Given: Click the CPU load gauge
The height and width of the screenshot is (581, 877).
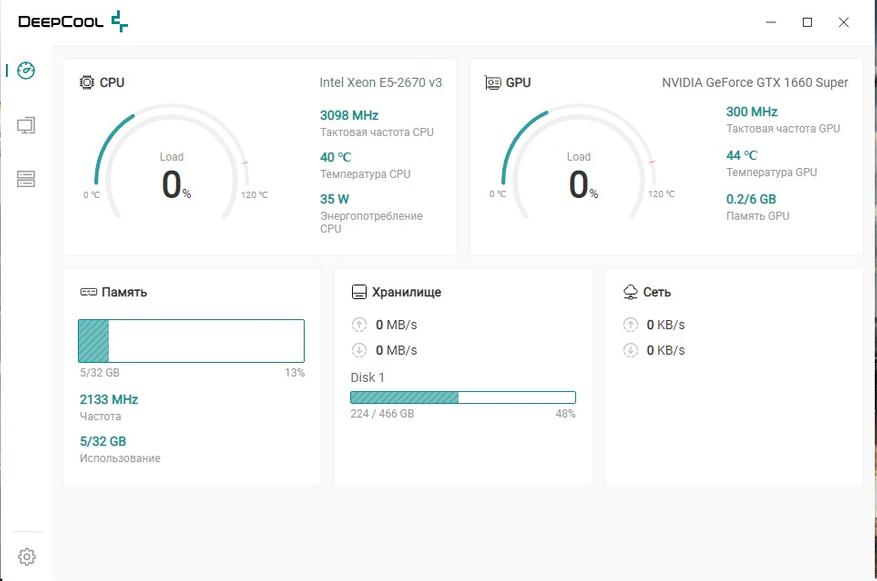Looking at the screenshot, I should (172, 161).
